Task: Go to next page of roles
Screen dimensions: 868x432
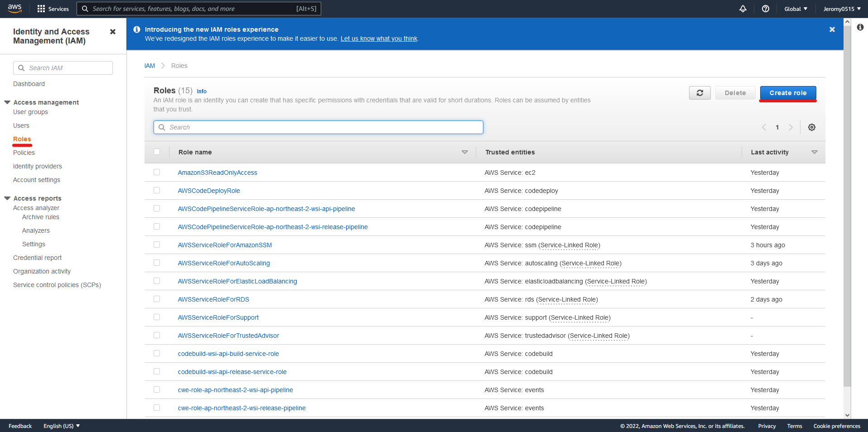Action: 791,127
